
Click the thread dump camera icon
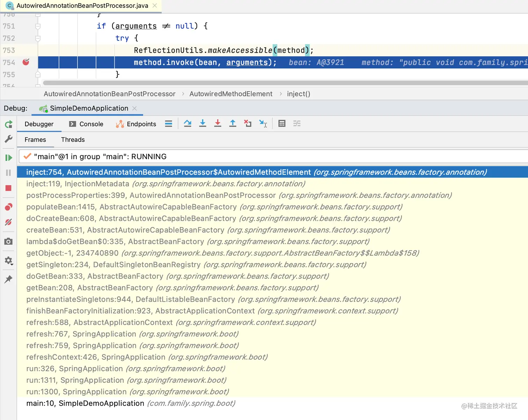[x=9, y=241]
